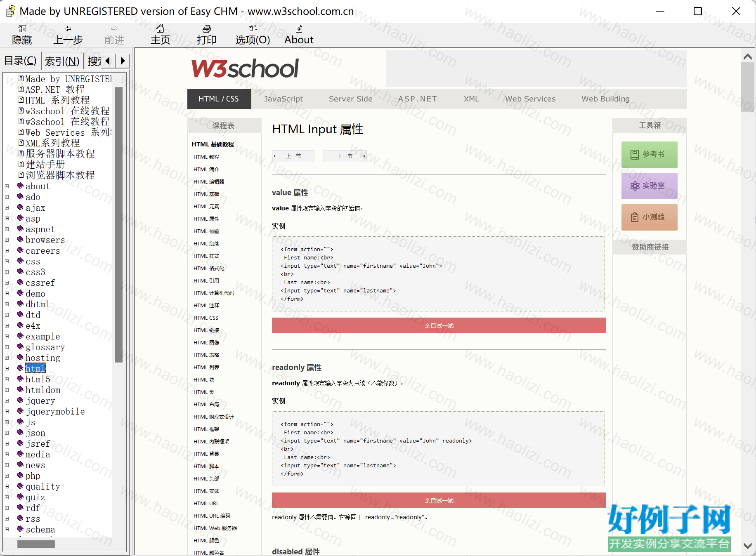Image resolution: width=756 pixels, height=556 pixels.
Task: Open the 'HTML URL 编码' course link
Action: coord(212,516)
